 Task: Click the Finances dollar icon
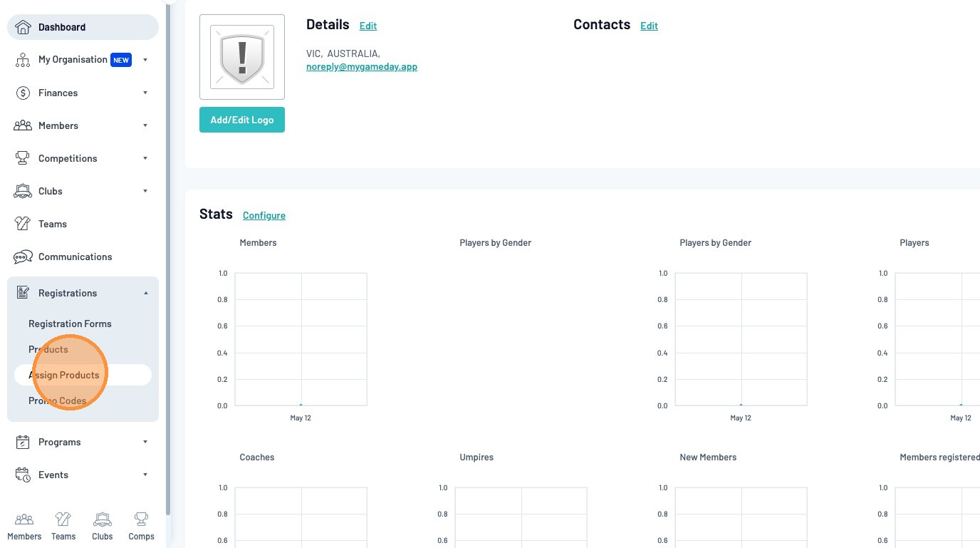(23, 93)
